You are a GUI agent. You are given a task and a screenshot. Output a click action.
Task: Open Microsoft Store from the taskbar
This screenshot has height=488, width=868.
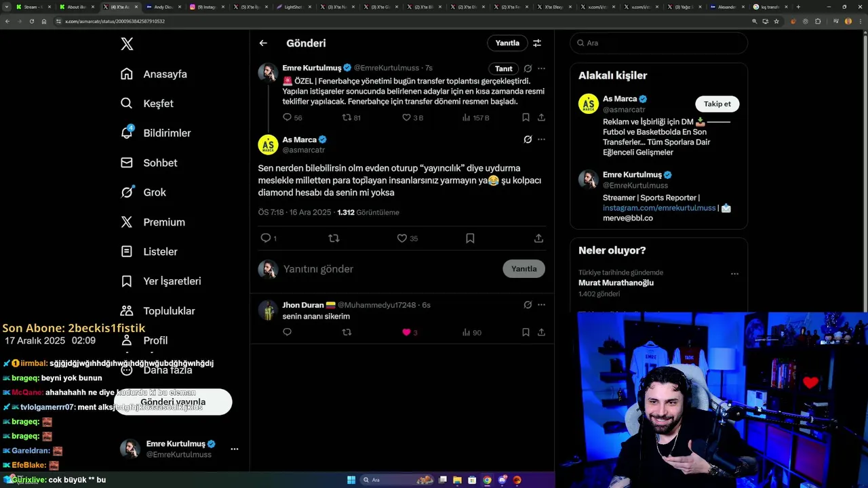[x=473, y=480]
